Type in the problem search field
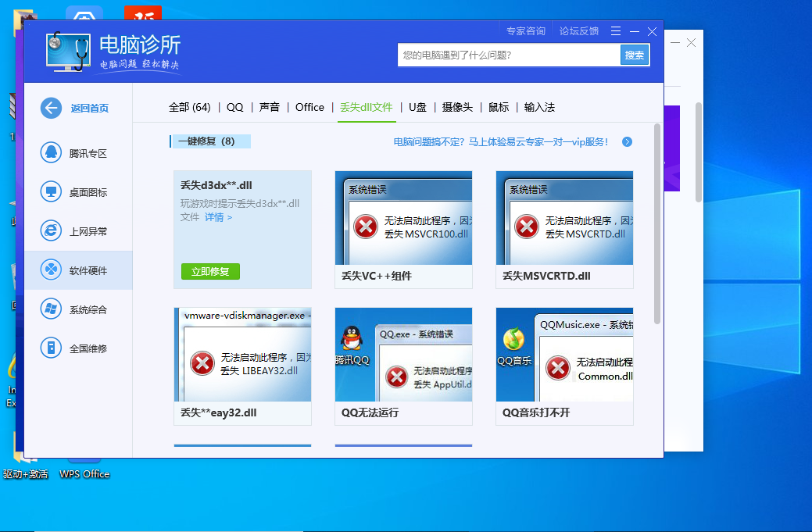Screen dimensions: 812x532 pos(508,55)
